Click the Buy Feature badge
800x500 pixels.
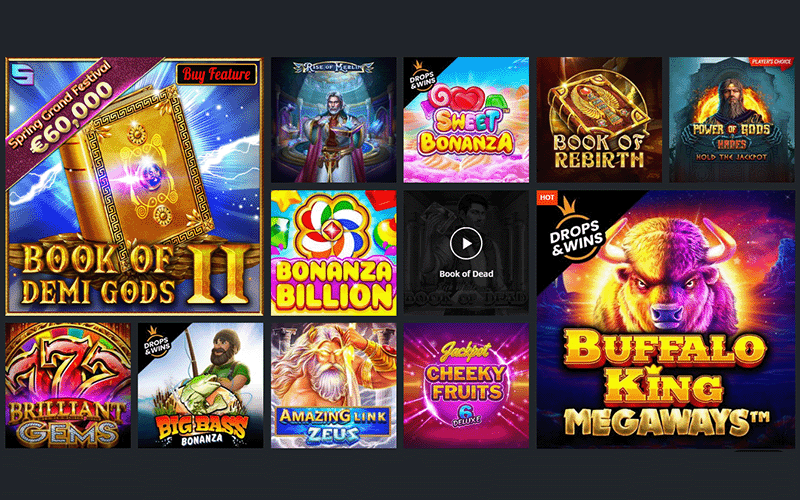[x=216, y=74]
